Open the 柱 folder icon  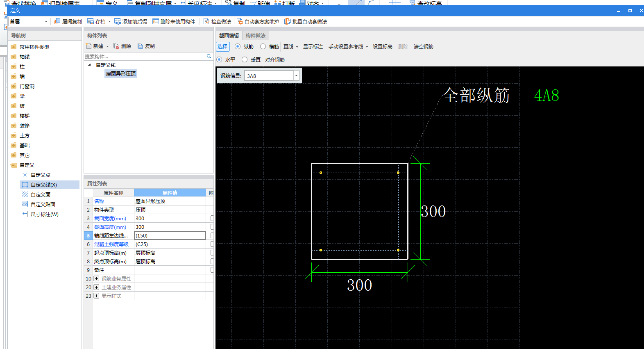pos(14,66)
